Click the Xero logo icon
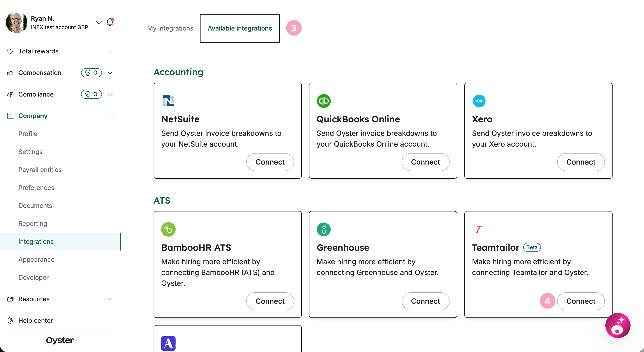 click(x=479, y=101)
